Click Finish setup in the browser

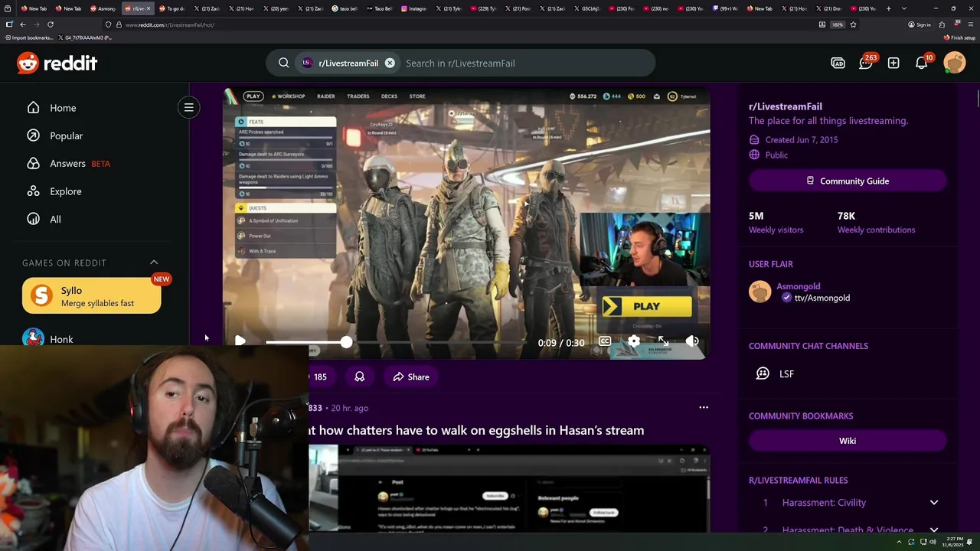[959, 37]
